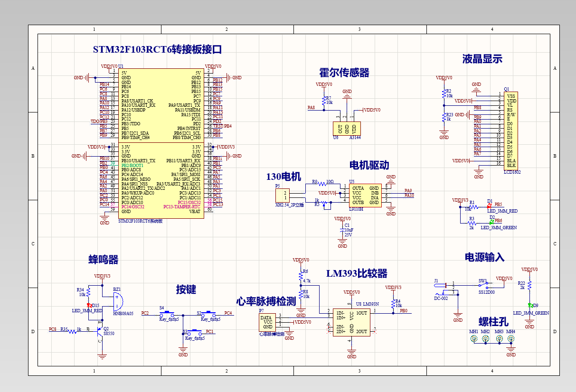576x392 pixels.
Task: Select the U5 L9110H motor driver chip
Action: [365, 195]
